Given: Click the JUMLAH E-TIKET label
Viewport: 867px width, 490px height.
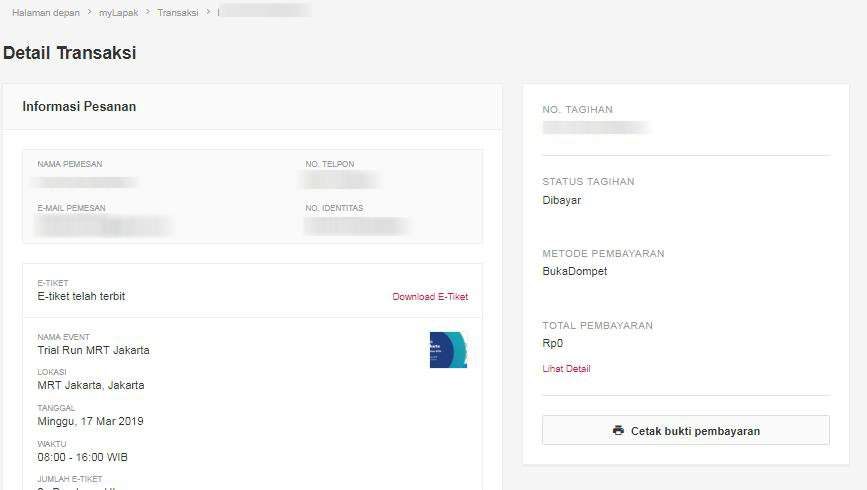Looking at the screenshot, I should point(70,479).
